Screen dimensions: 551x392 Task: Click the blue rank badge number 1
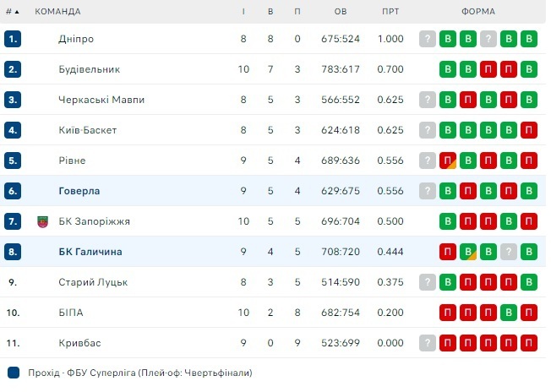click(x=12, y=39)
